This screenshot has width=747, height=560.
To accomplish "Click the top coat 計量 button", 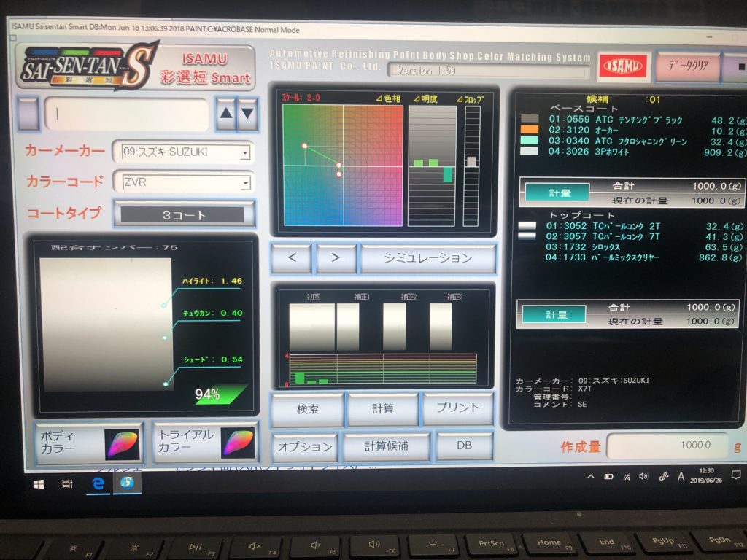I will coord(555,315).
